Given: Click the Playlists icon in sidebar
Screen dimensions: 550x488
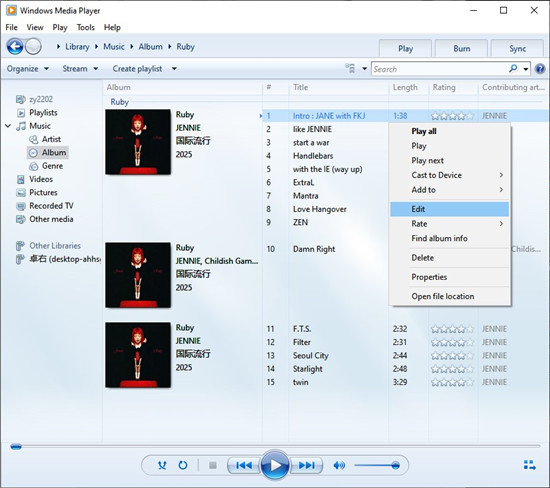Looking at the screenshot, I should point(21,113).
